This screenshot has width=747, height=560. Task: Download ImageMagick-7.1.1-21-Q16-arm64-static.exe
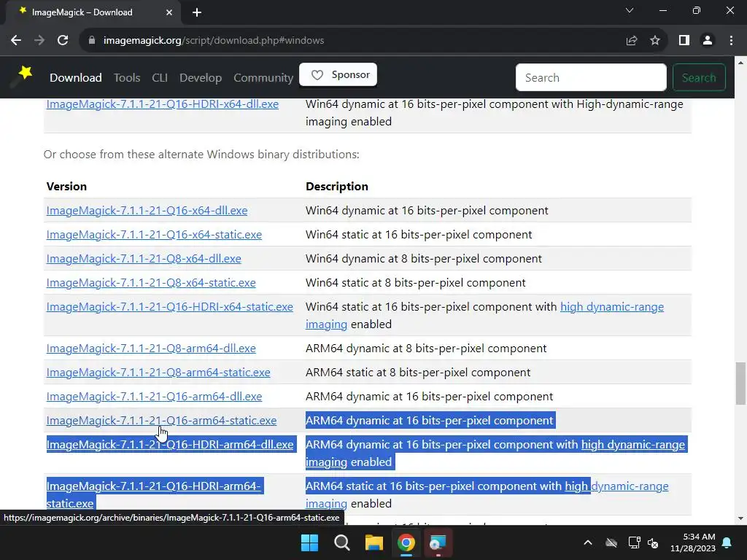tap(161, 421)
